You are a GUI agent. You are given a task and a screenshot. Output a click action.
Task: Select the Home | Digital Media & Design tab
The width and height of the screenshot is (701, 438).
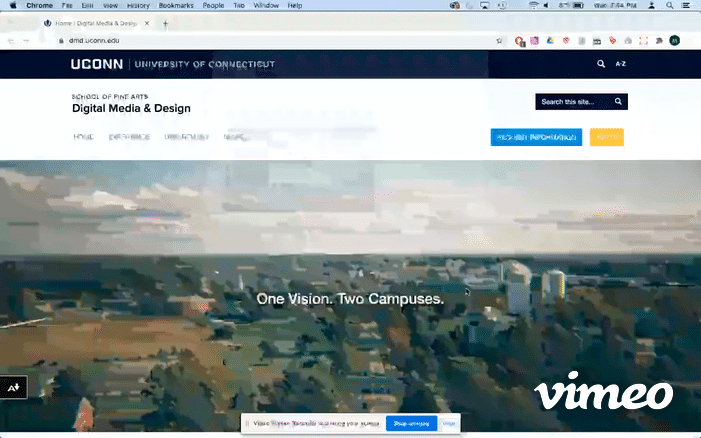point(96,23)
